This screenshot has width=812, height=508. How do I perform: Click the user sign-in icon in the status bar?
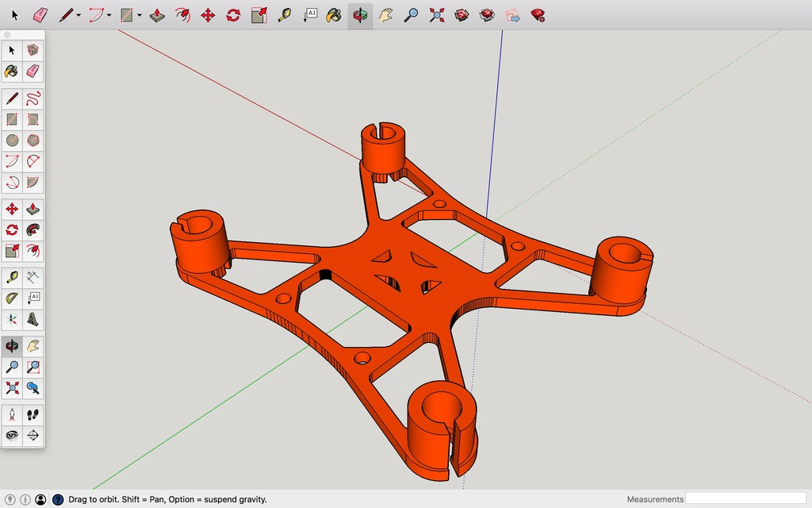[40, 499]
